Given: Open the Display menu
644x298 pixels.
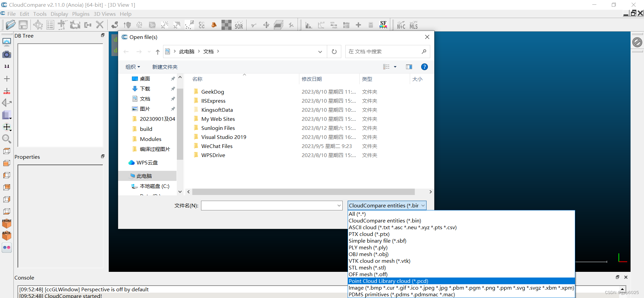Looking at the screenshot, I should (59, 14).
